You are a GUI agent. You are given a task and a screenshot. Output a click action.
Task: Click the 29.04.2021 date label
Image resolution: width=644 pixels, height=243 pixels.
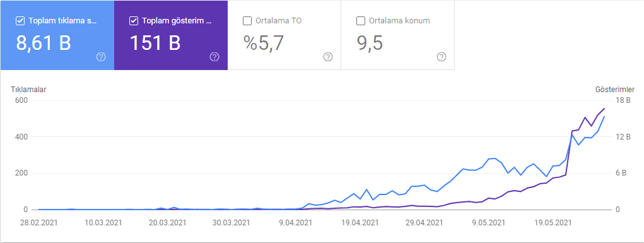424,223
